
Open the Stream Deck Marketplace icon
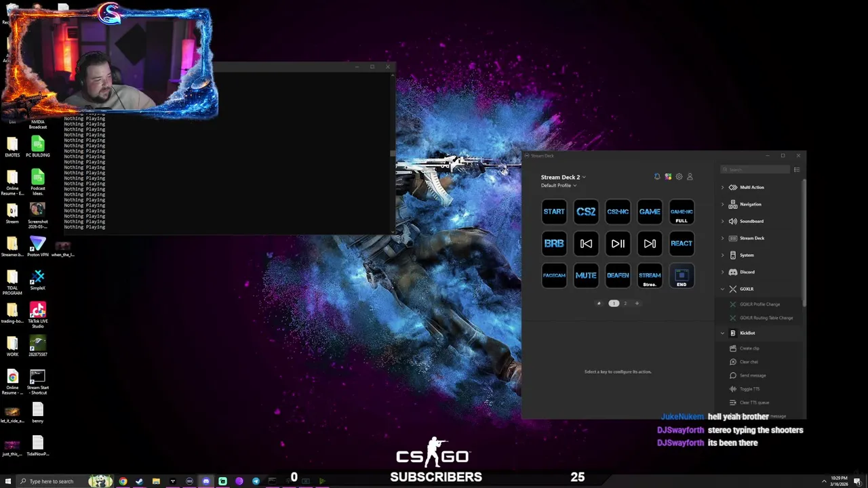click(x=668, y=177)
